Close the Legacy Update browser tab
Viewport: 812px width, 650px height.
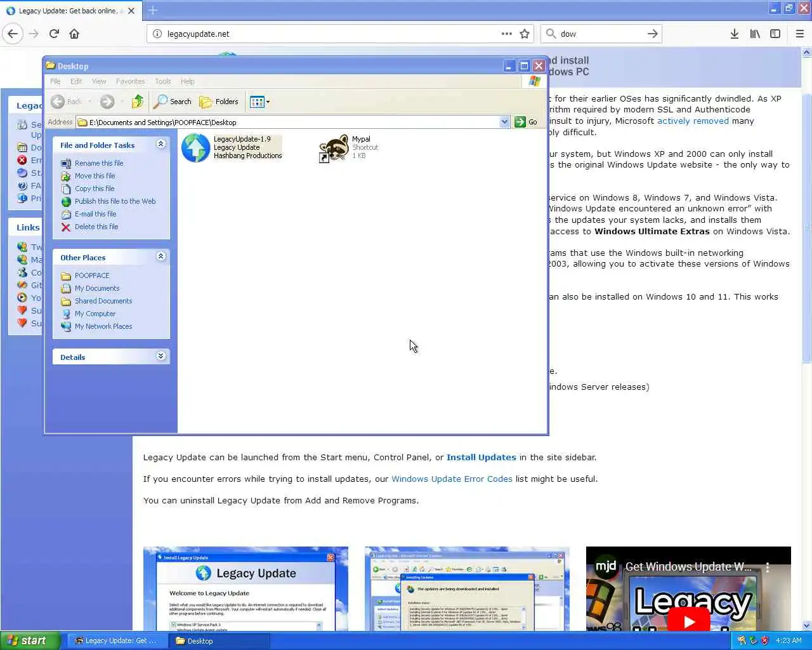131,11
